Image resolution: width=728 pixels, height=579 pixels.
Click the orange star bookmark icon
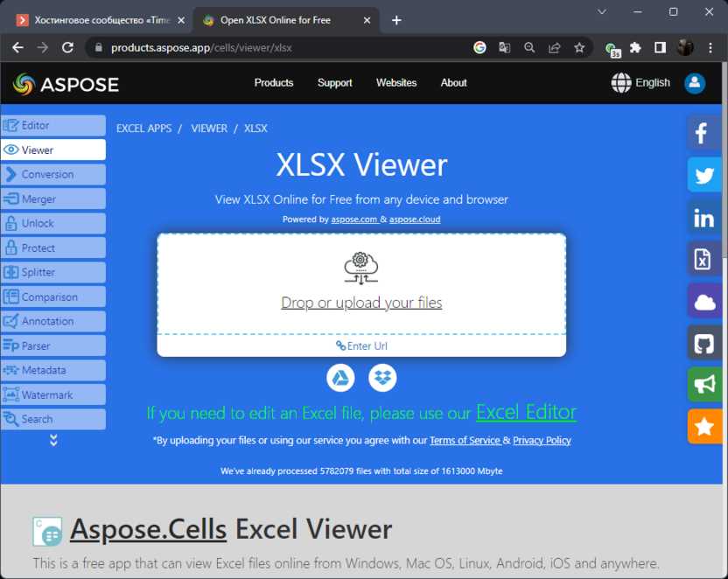pos(704,427)
